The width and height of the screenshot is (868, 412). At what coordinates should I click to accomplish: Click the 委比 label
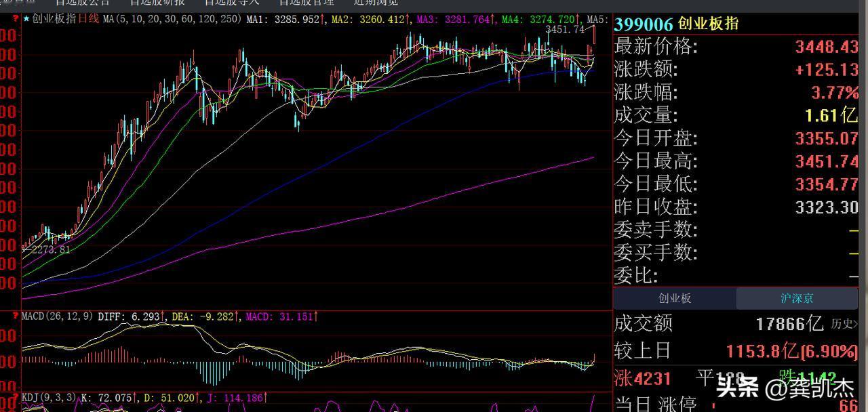[x=636, y=276]
